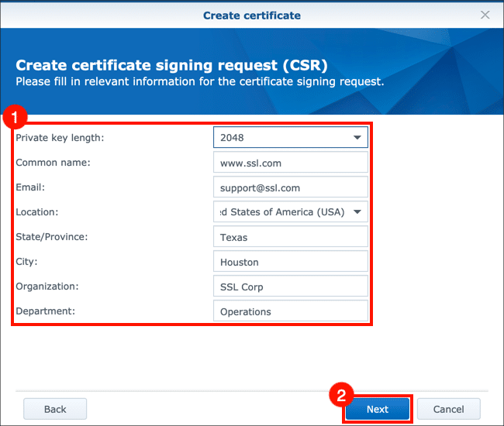Click the red number 1 badge
Viewport: 504px width, 426px height.
pos(16,119)
